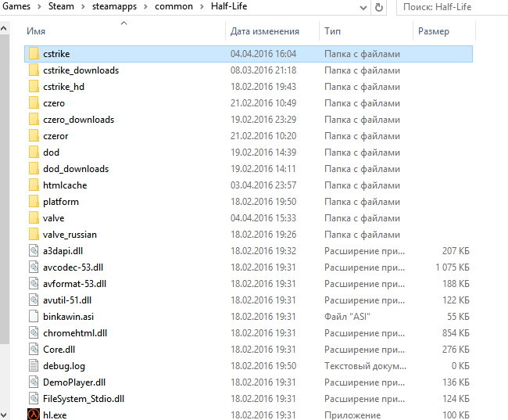The width and height of the screenshot is (508, 420).
Task: Select the htmlcache folder name
Action: (x=65, y=185)
